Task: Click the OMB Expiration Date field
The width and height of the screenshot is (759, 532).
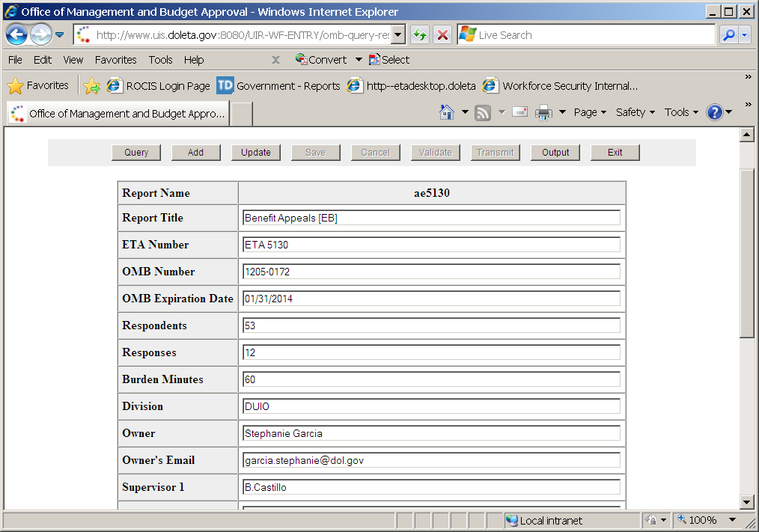Action: pyautogui.click(x=431, y=299)
